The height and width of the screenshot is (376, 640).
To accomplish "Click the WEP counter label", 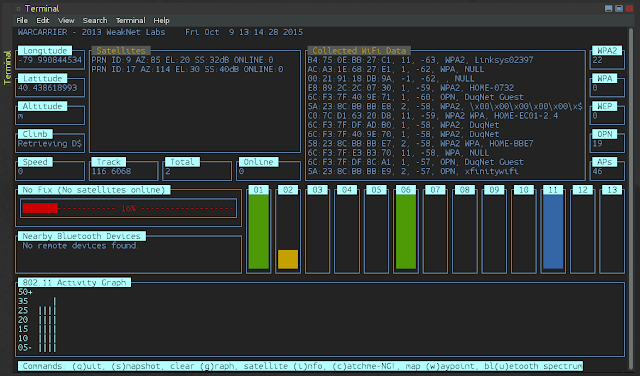I will pyautogui.click(x=604, y=106).
